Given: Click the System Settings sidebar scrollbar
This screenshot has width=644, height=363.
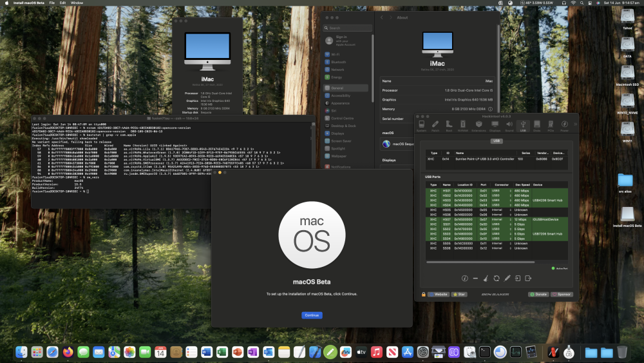Looking at the screenshot, I should (x=373, y=68).
